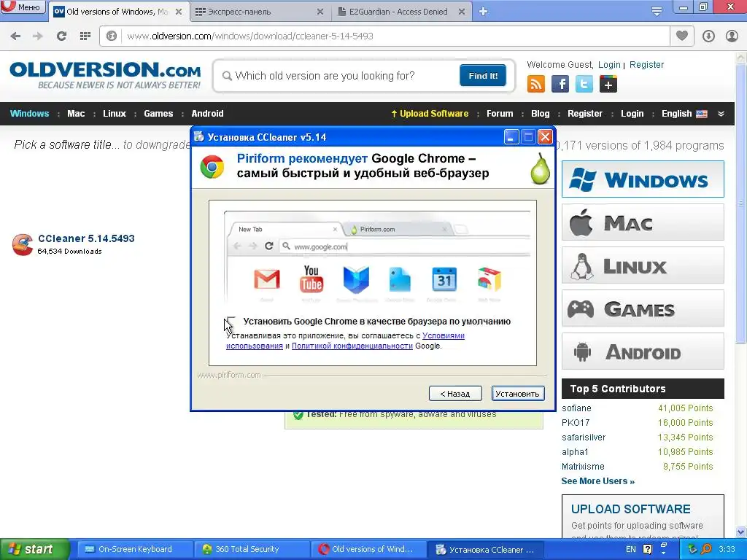Expand the English language selector

[684, 113]
